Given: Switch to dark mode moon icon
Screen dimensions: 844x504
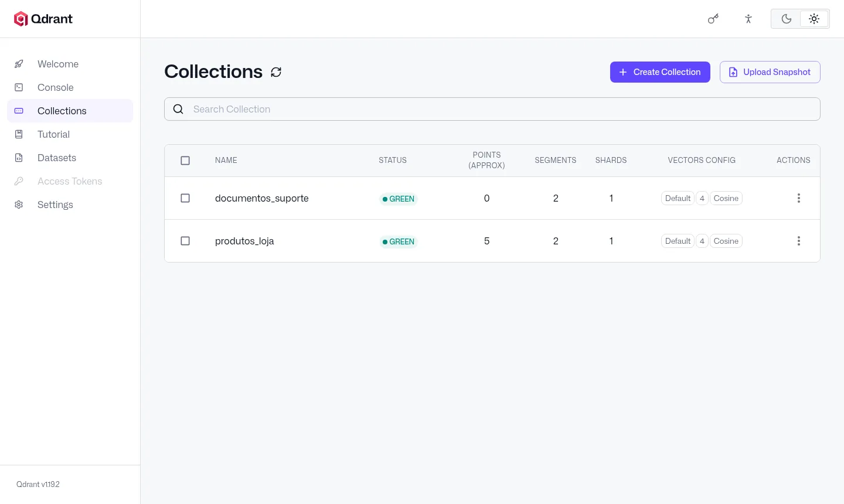Looking at the screenshot, I should point(787,19).
